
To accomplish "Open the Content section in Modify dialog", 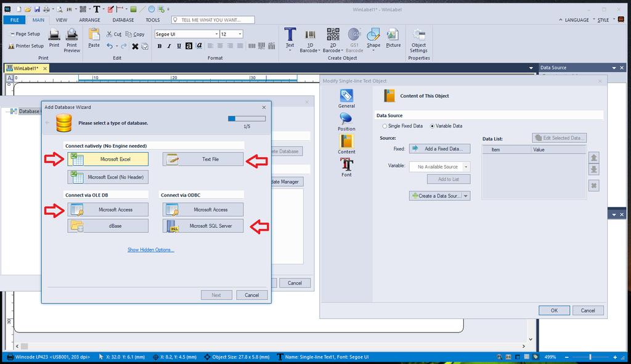I will [346, 144].
